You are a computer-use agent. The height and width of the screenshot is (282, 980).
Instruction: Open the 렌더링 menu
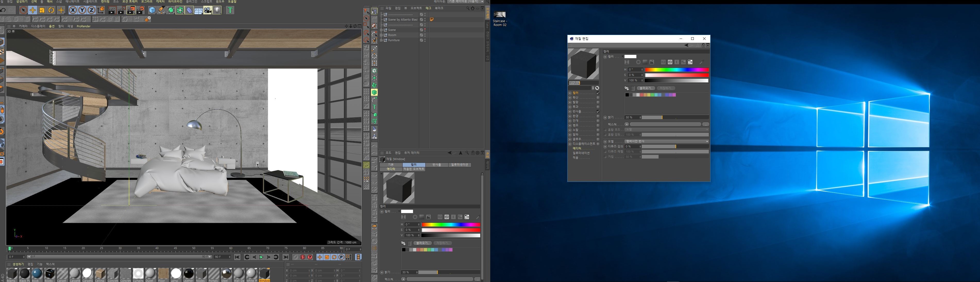(x=105, y=2)
